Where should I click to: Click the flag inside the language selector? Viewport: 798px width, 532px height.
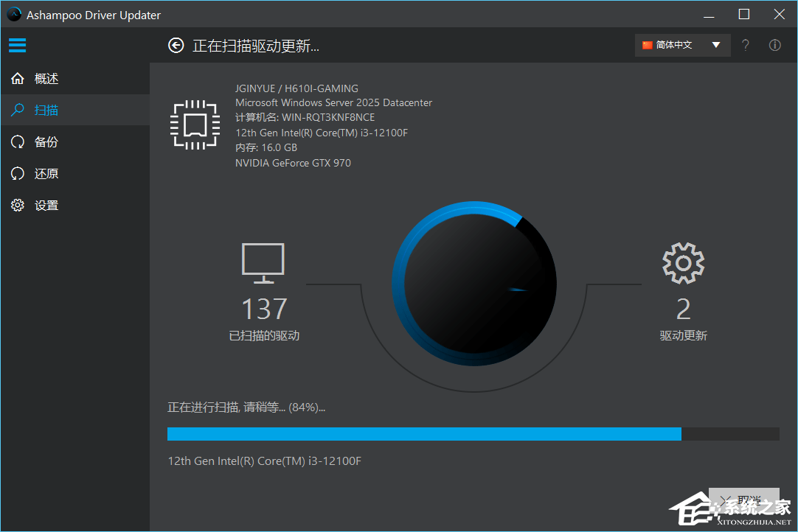tap(649, 45)
